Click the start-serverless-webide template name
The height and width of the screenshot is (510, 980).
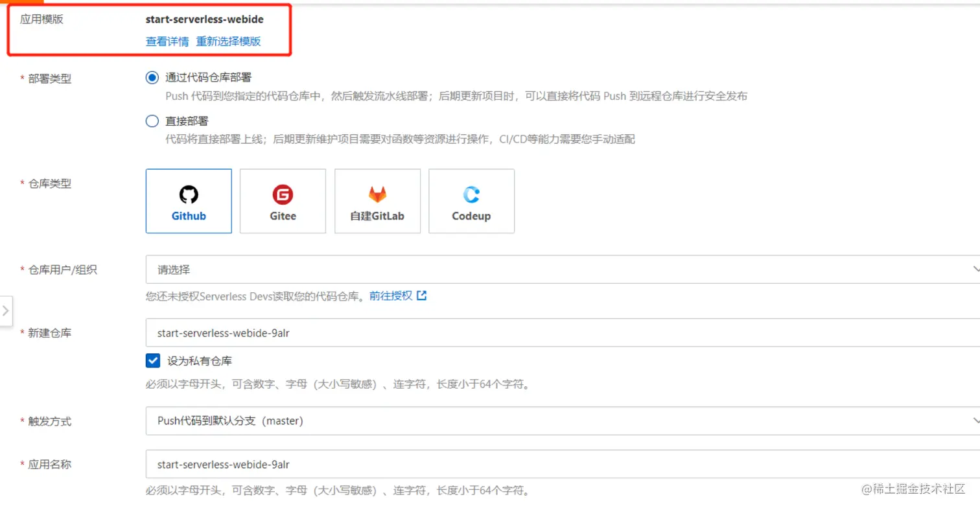[x=205, y=19]
